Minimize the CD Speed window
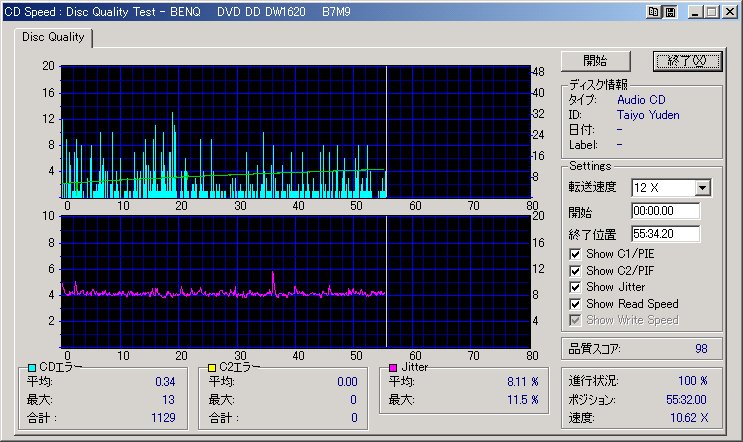This screenshot has width=743, height=442. [x=694, y=12]
